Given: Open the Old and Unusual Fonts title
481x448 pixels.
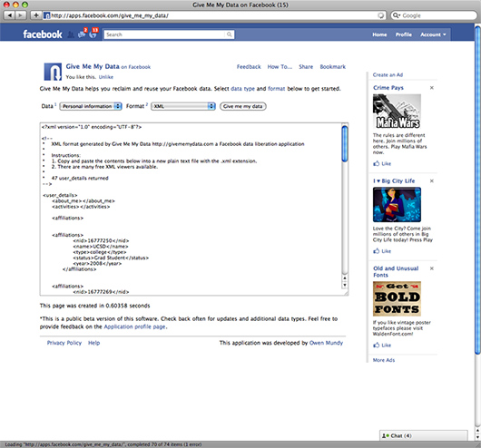Looking at the screenshot, I should [396, 272].
